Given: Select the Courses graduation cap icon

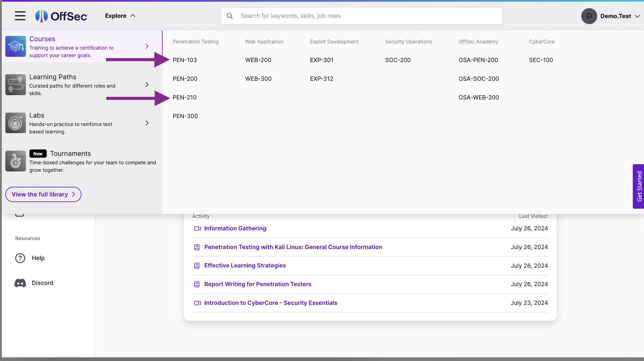Looking at the screenshot, I should [x=15, y=46].
